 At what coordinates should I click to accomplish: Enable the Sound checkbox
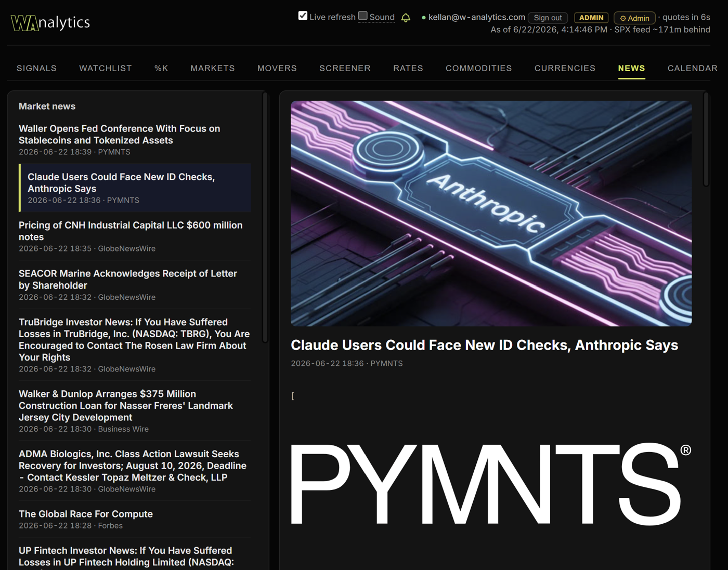point(363,16)
